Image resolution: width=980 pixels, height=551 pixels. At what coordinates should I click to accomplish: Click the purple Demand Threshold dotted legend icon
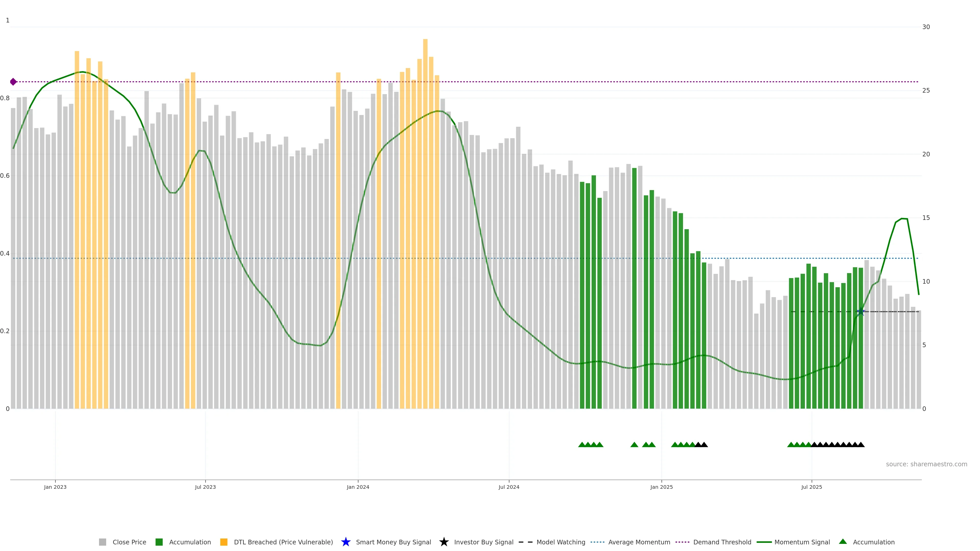click(x=682, y=542)
